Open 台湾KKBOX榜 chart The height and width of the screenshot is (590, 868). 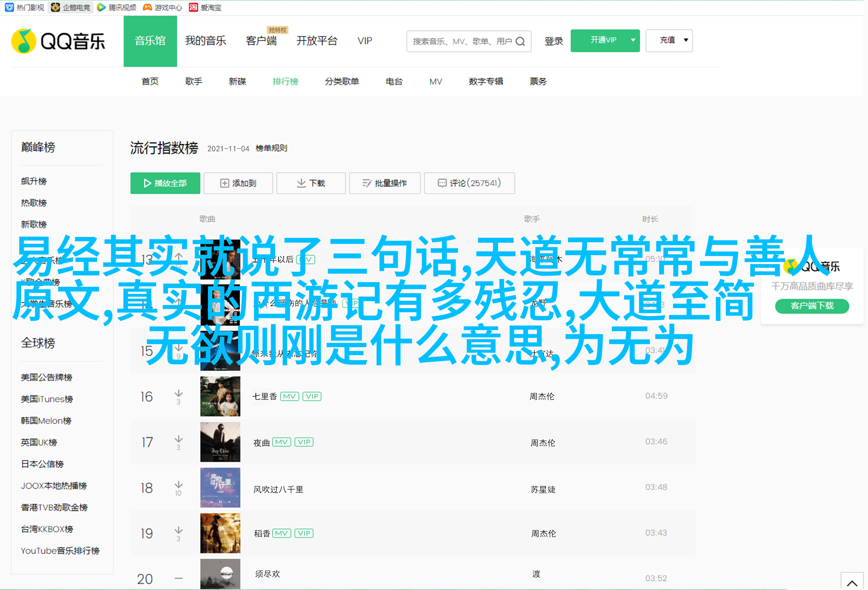[47, 529]
